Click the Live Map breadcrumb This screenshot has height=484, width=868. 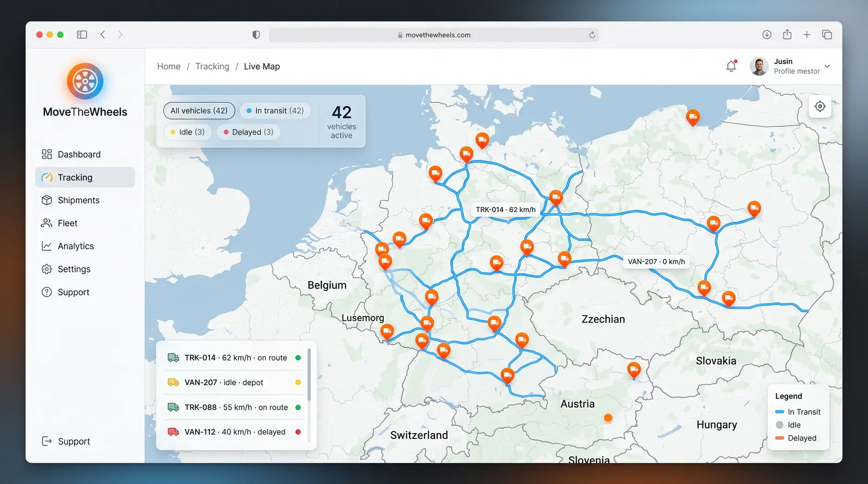pos(262,66)
